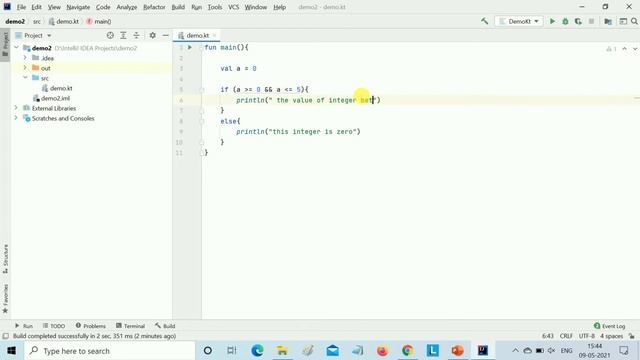
Task: Fold the if block in gutter
Action: tap(202, 90)
